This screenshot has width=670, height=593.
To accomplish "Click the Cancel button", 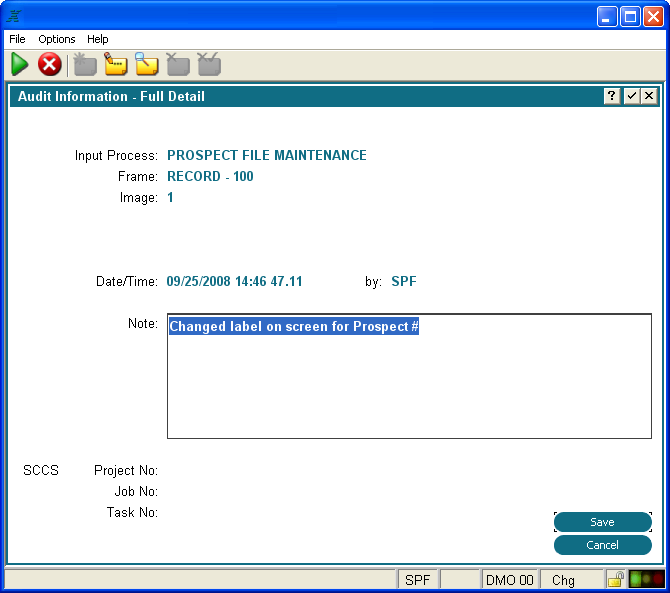I will click(602, 545).
